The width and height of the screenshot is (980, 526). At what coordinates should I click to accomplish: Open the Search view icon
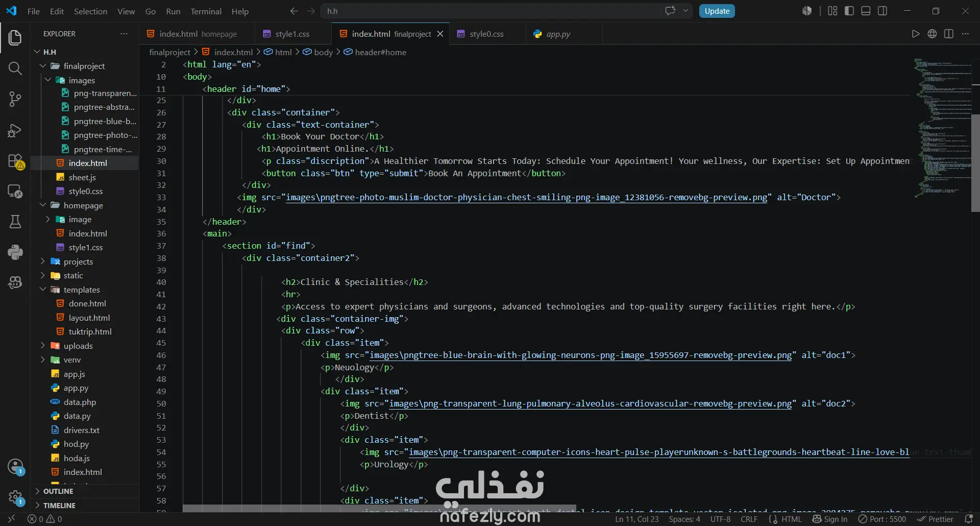[x=15, y=68]
